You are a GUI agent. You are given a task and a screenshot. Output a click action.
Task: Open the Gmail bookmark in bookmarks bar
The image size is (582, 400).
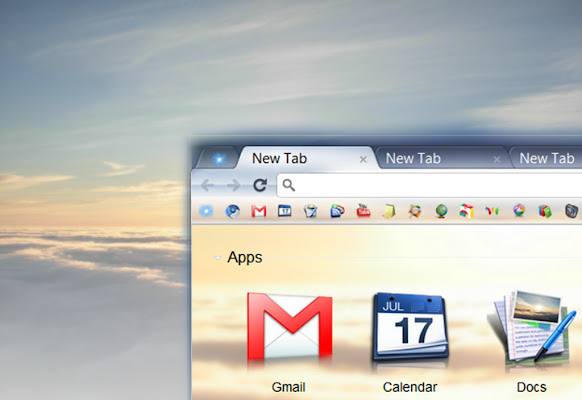tap(259, 211)
